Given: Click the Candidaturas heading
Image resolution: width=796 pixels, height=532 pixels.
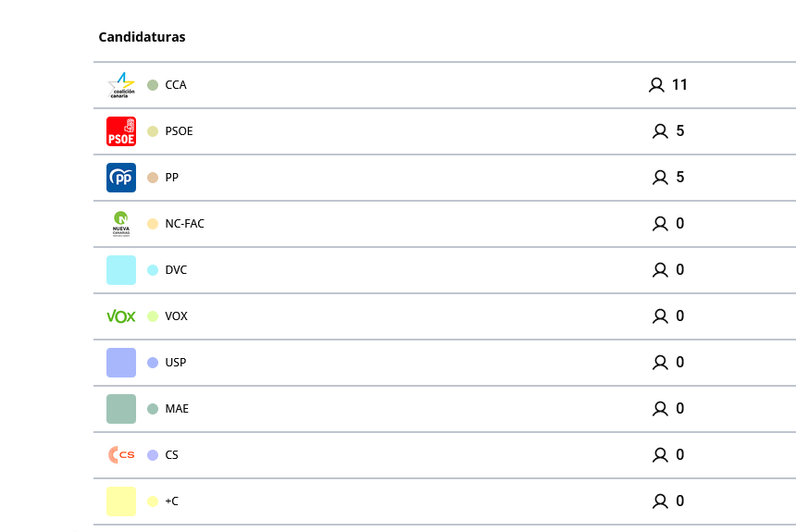Looking at the screenshot, I should coord(142,37).
